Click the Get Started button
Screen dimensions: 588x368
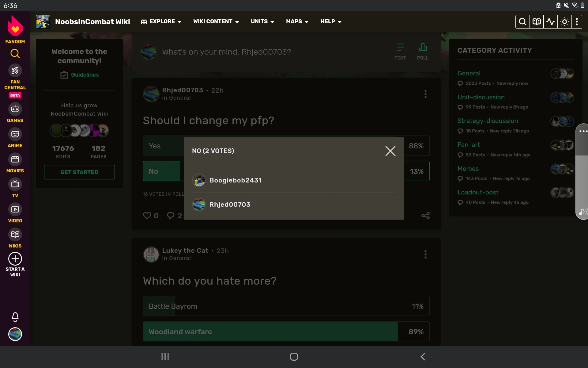pos(79,172)
